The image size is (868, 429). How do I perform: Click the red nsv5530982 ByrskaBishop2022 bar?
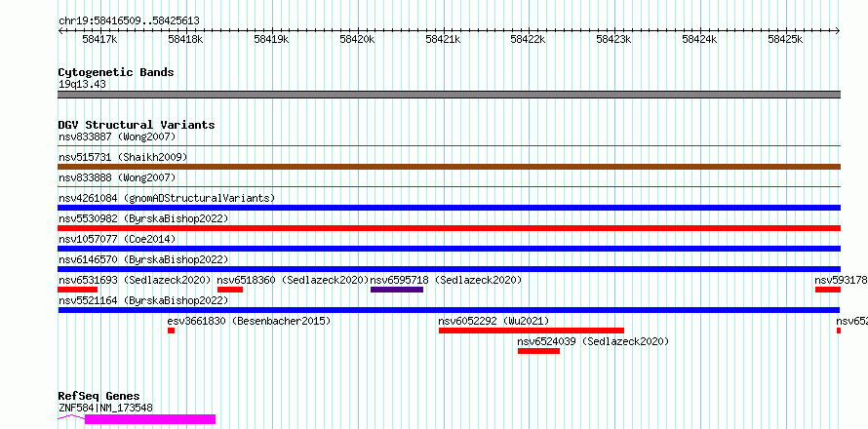[449, 228]
